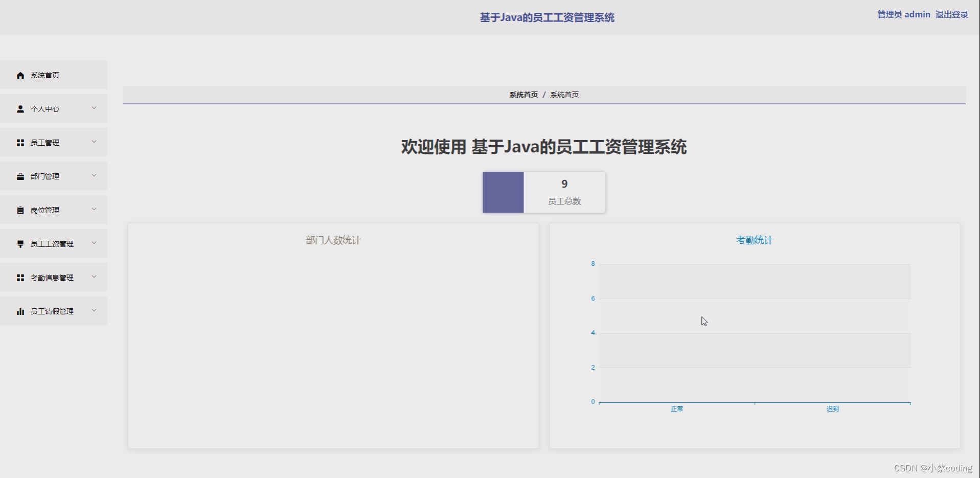The image size is (980, 478).
Task: Open the 考勤信息管理 menu label
Action: tap(52, 278)
